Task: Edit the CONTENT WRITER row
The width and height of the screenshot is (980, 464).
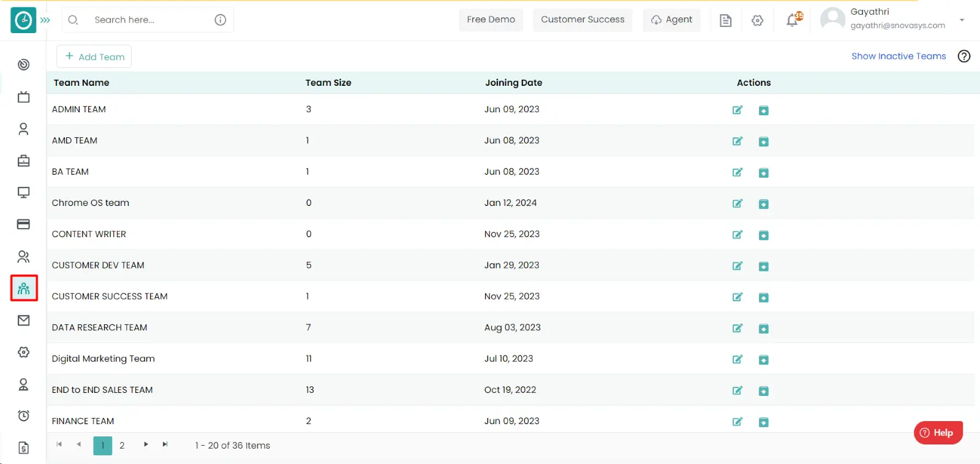Action: (x=737, y=235)
